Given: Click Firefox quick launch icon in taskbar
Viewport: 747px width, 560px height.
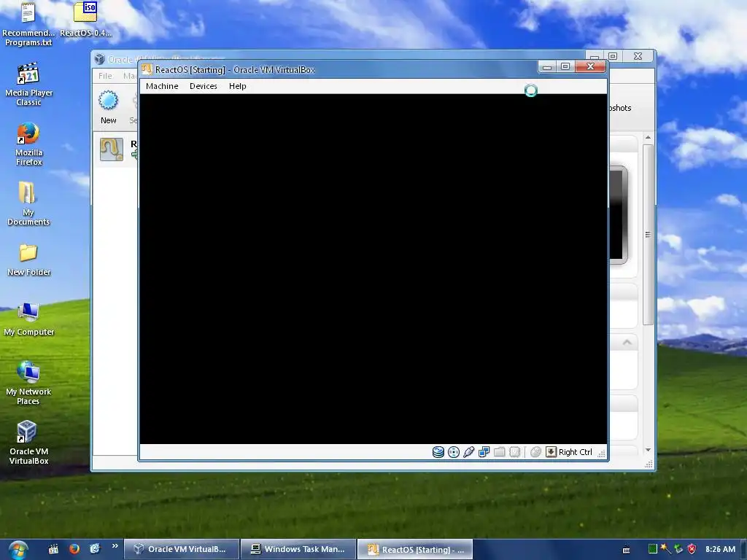Looking at the screenshot, I should 74,549.
